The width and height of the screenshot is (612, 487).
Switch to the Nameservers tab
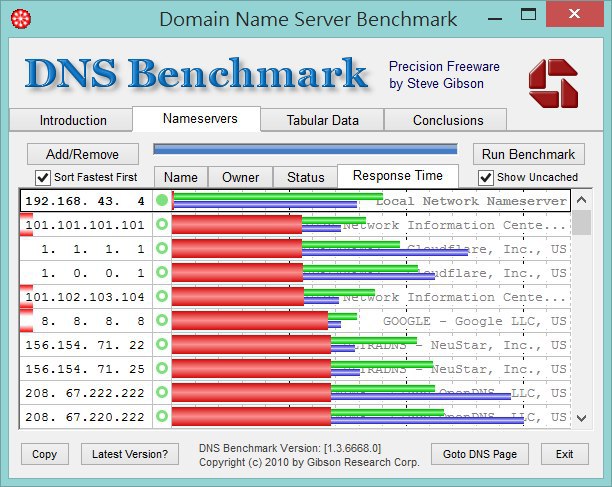tap(197, 119)
